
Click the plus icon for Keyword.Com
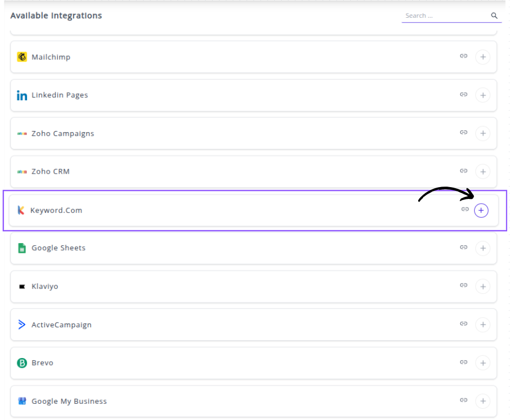[x=481, y=210]
